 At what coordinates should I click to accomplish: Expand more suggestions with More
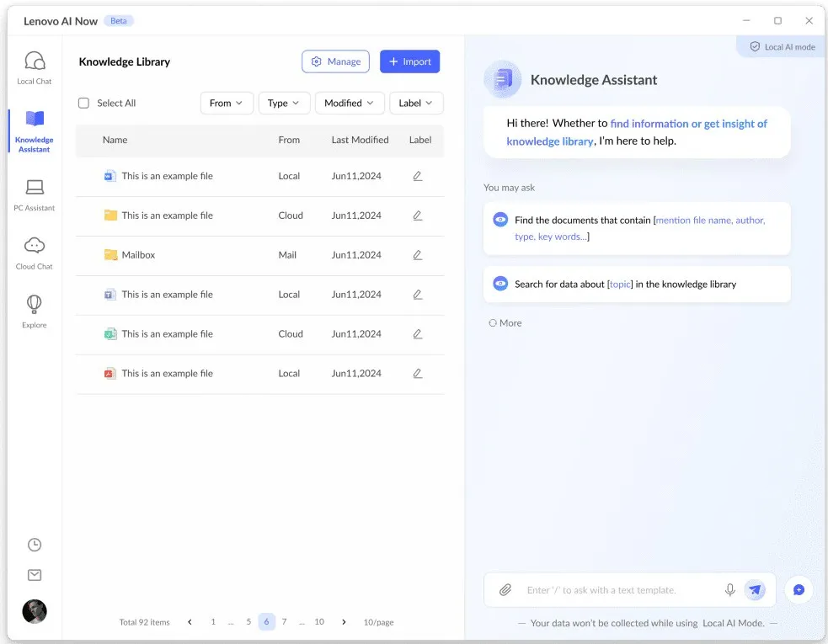pos(505,323)
